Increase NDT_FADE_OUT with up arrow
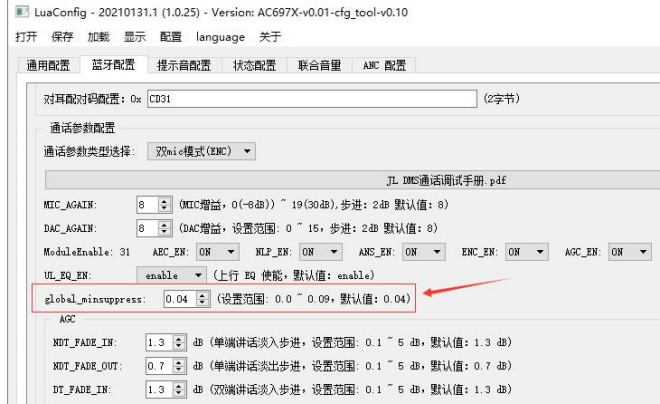660x404 pixels. pos(179,362)
